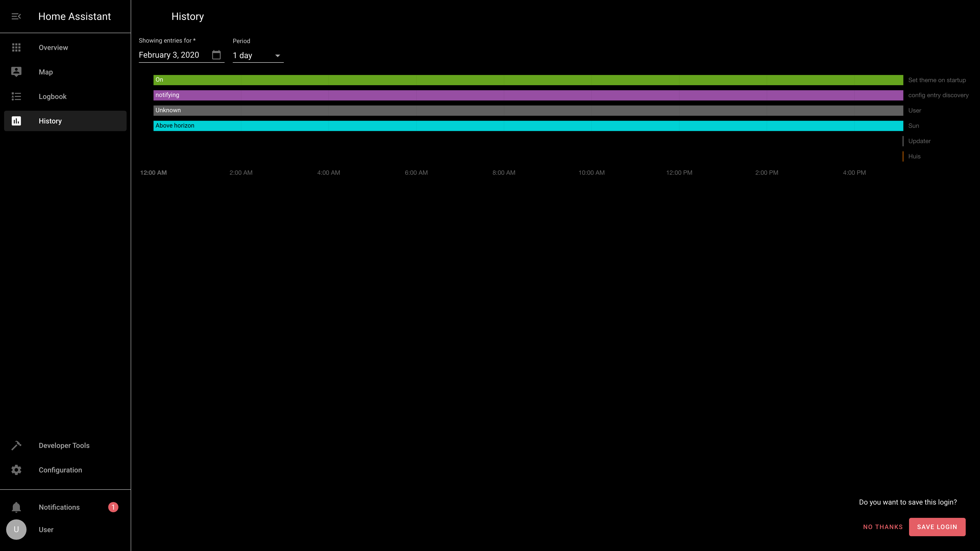980x551 pixels.
Task: Click the Map person-marker icon
Action: [x=16, y=72]
